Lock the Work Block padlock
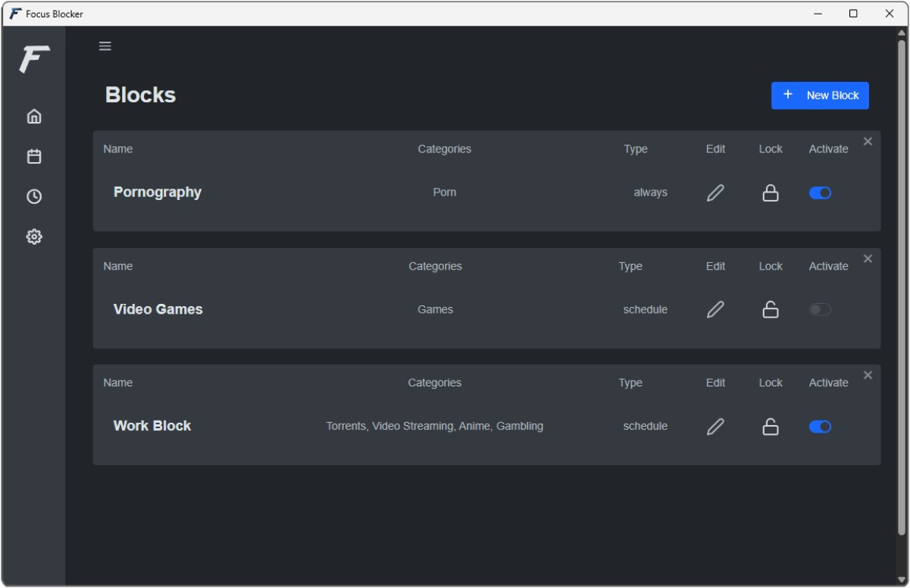The image size is (910, 588). pyautogui.click(x=771, y=427)
